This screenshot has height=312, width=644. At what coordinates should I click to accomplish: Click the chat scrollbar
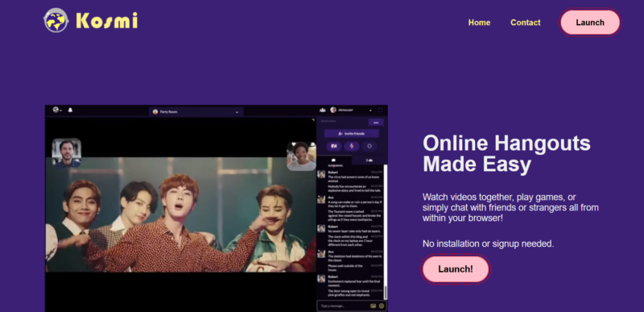[386, 231]
